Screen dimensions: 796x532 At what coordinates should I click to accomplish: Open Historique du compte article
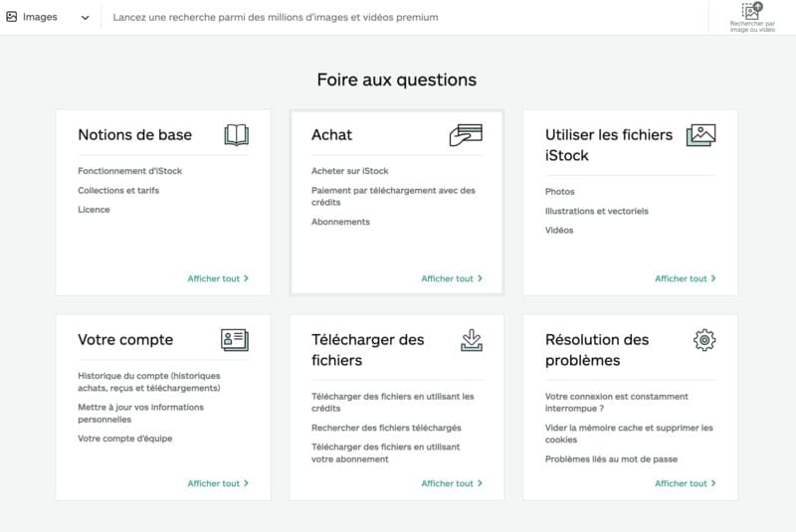click(149, 382)
